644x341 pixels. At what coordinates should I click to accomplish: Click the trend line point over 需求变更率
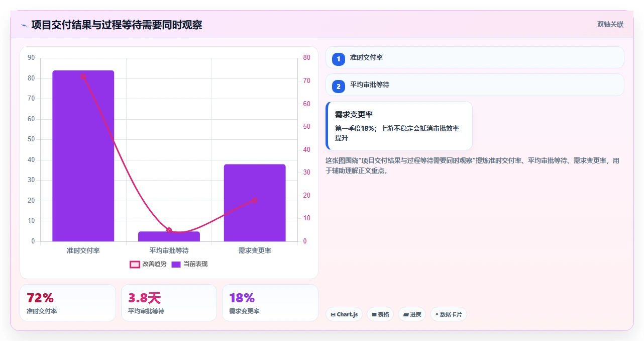pyautogui.click(x=255, y=200)
